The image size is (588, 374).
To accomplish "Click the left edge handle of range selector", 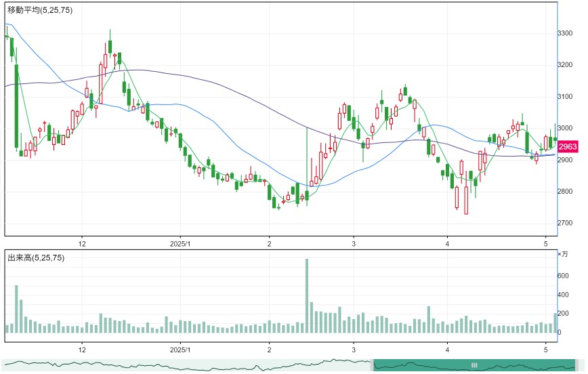I will click(373, 365).
